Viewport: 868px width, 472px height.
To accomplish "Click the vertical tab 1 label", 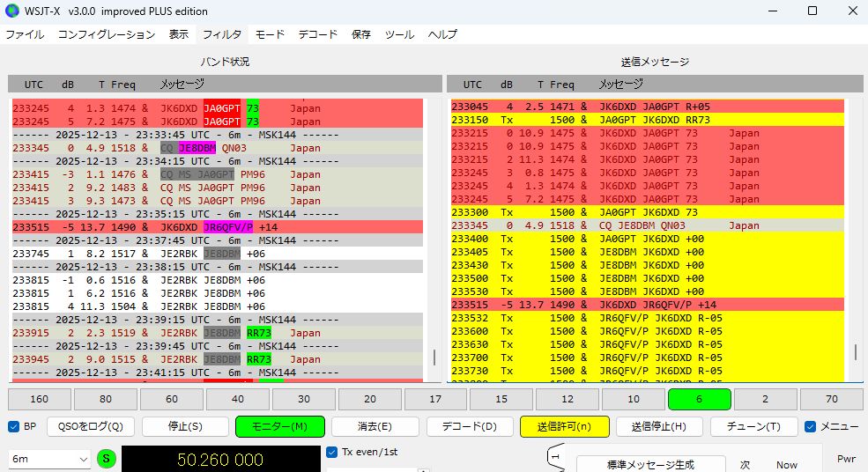I will [556, 457].
